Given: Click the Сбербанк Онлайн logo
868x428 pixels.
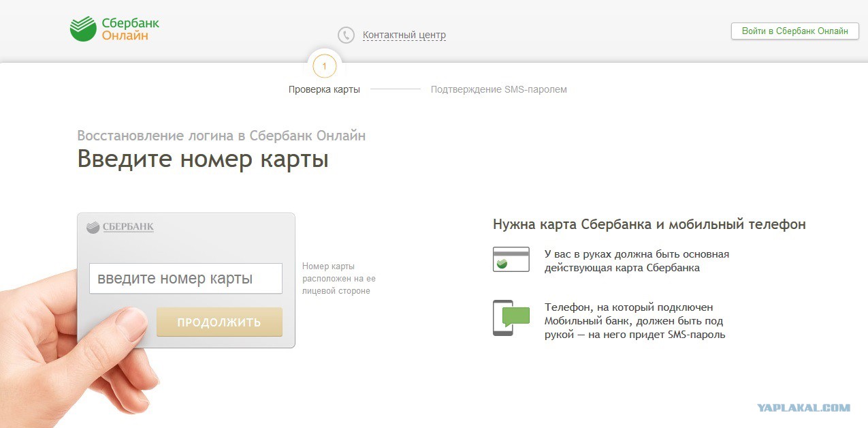Looking at the screenshot, I should 114,29.
